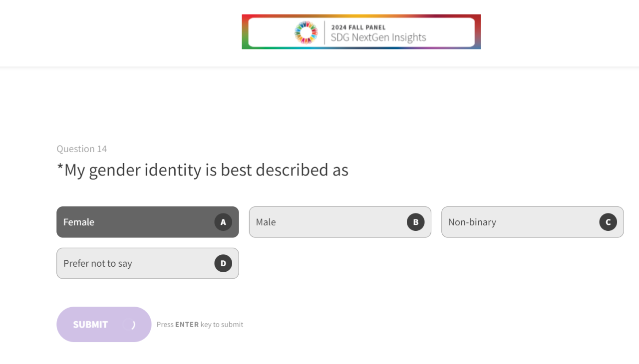
Task: Open the SDG NextGen Insights title link
Action: (x=378, y=37)
